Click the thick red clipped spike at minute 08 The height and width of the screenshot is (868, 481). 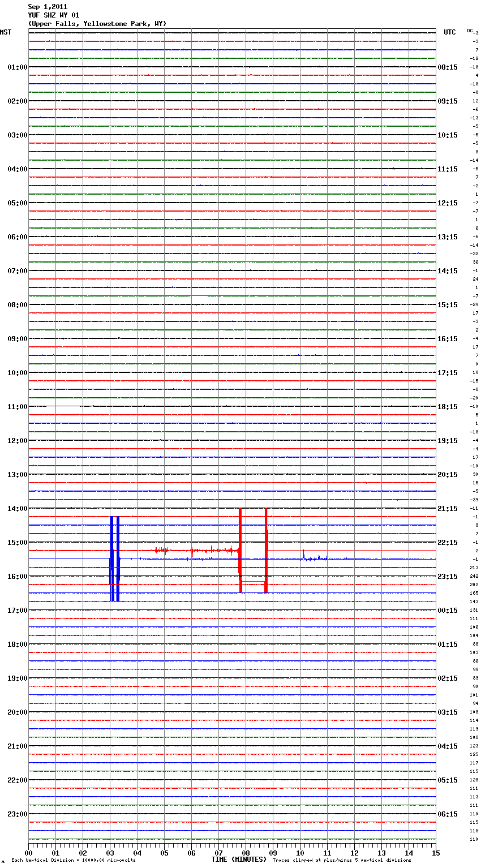tap(240, 550)
